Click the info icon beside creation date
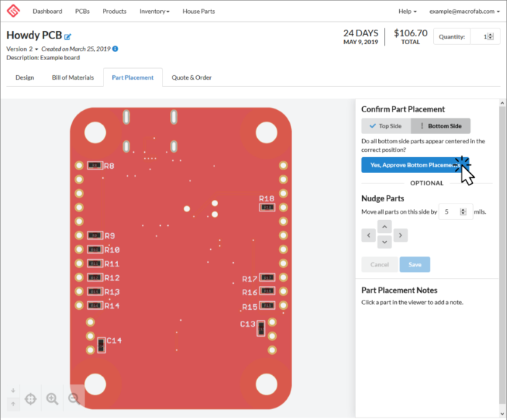Image resolution: width=507 pixels, height=420 pixels. tap(115, 49)
